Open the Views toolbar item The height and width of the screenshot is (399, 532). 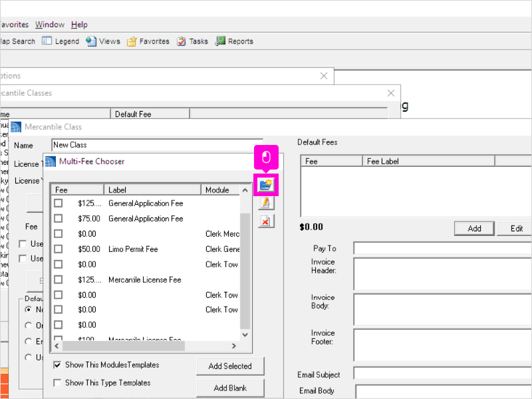tap(103, 41)
